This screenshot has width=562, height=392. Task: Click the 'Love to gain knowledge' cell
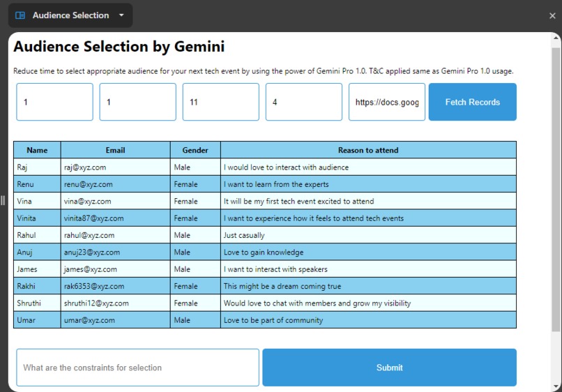368,252
